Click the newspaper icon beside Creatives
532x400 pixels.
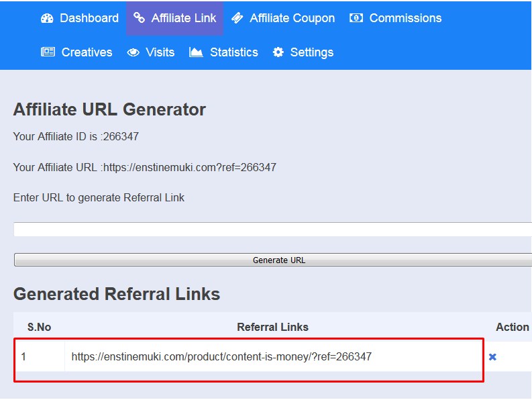pos(48,52)
